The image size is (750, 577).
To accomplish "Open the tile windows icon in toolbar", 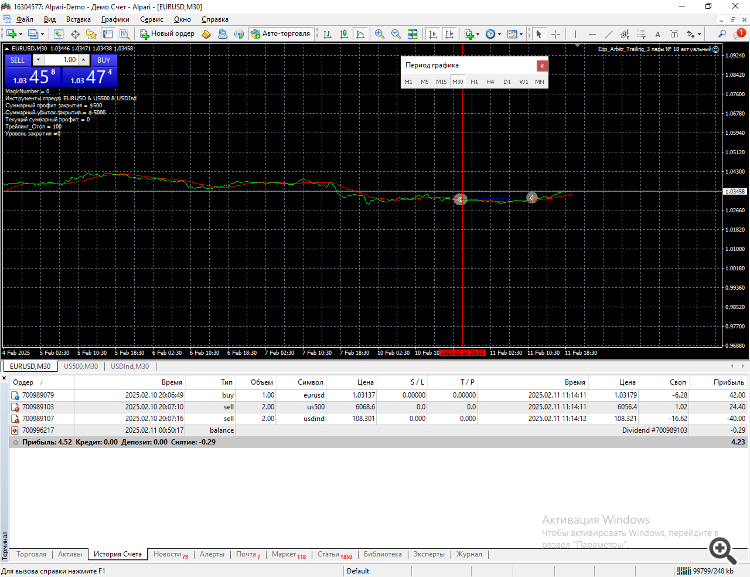I will point(410,34).
